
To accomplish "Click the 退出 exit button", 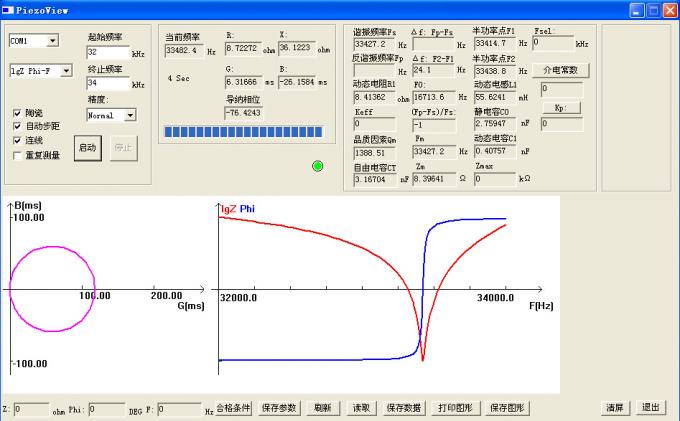I will [x=651, y=408].
